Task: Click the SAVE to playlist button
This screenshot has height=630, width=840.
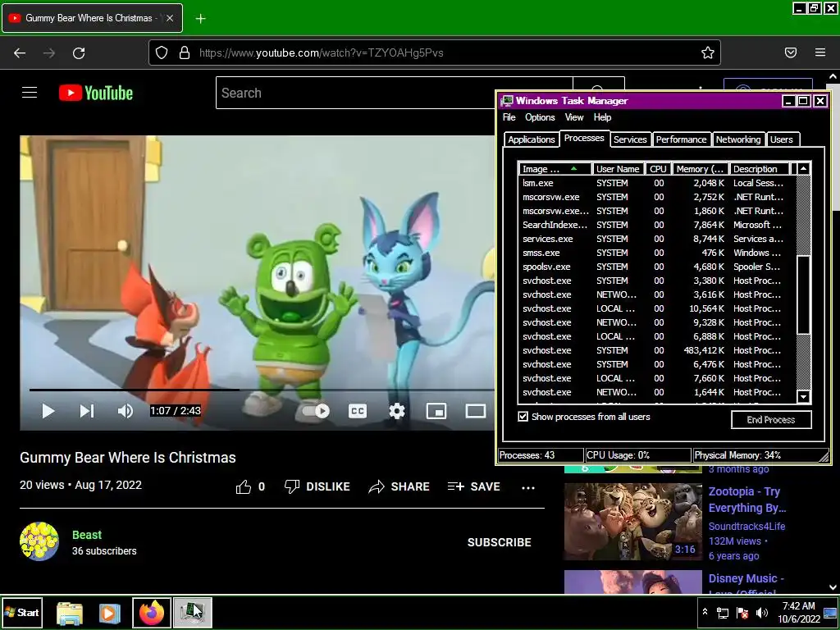Action: click(473, 486)
